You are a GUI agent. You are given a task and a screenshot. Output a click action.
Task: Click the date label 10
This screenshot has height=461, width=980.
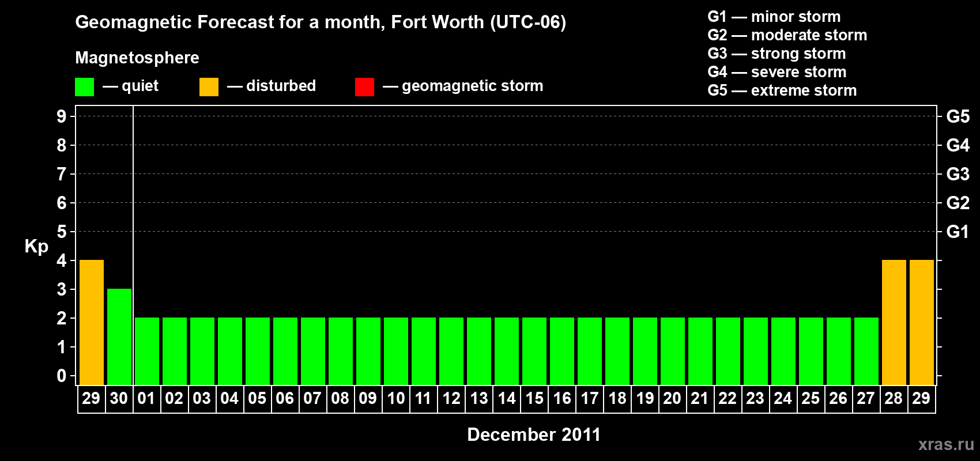[x=395, y=398]
